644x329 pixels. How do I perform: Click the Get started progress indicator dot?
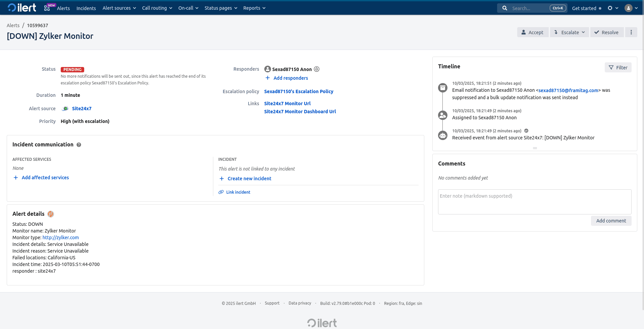600,8
